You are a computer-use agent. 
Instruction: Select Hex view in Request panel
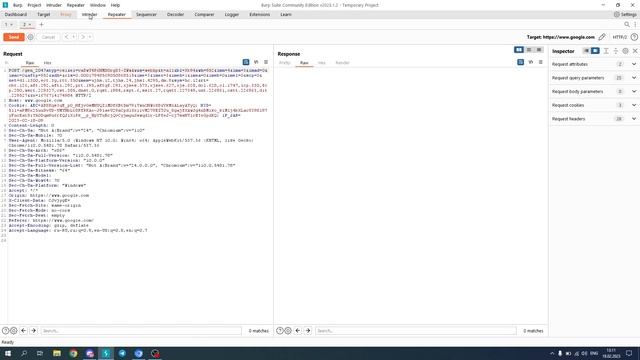point(47,63)
